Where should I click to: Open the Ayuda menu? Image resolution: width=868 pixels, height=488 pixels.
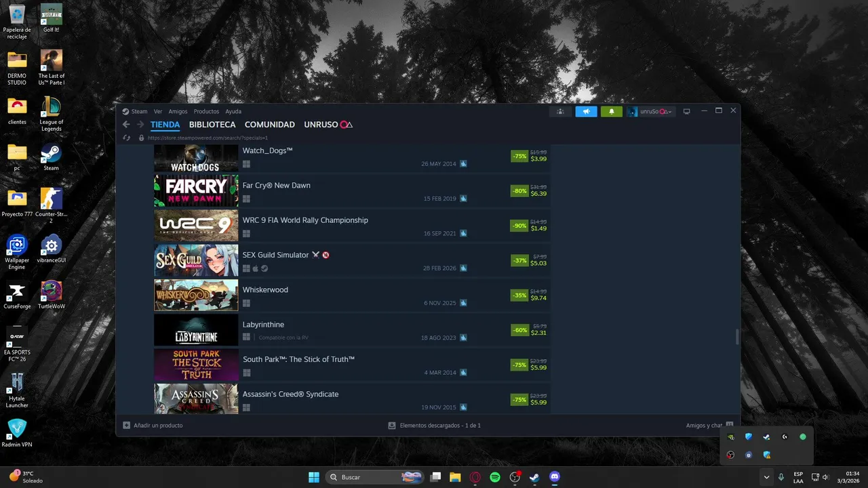tap(233, 111)
